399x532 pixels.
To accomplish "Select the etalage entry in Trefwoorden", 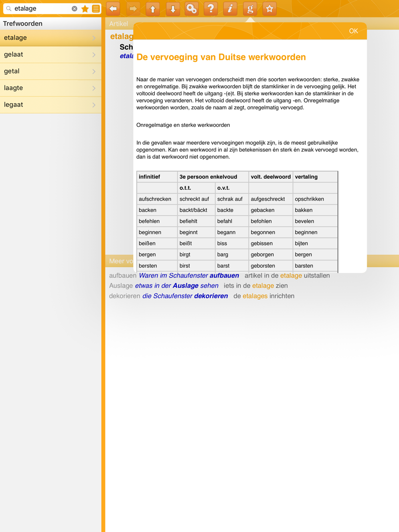I will point(51,38).
